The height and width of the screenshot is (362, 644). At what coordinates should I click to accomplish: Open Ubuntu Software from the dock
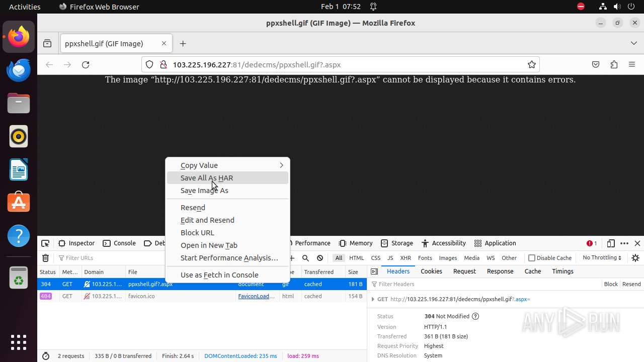coord(19,203)
